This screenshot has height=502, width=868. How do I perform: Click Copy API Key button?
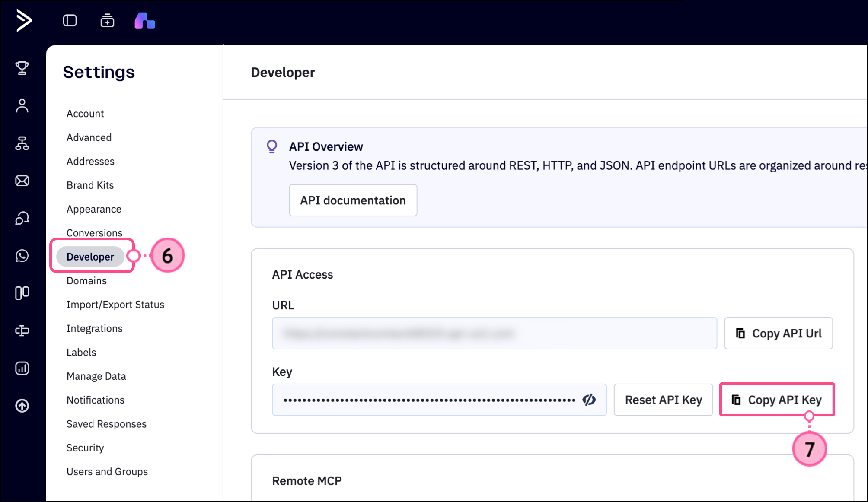[x=777, y=400]
